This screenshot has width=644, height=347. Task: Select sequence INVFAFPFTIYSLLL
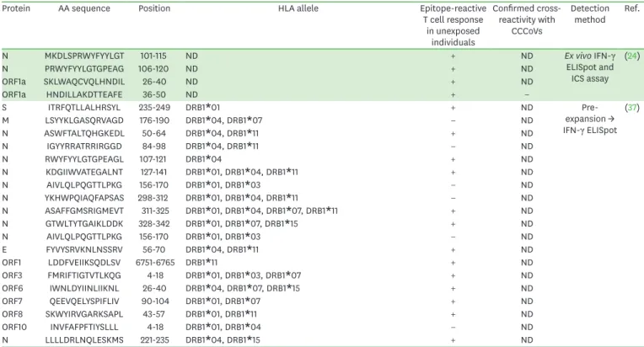[84, 328]
